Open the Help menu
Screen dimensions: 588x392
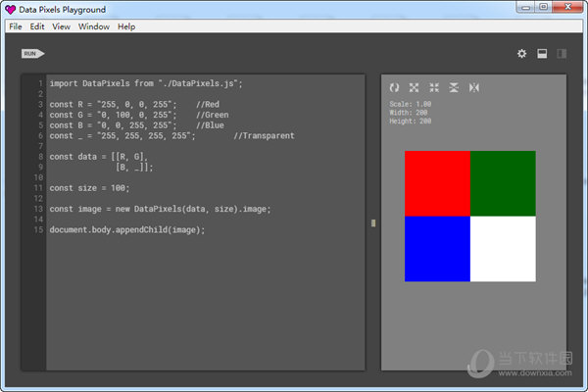click(x=126, y=26)
